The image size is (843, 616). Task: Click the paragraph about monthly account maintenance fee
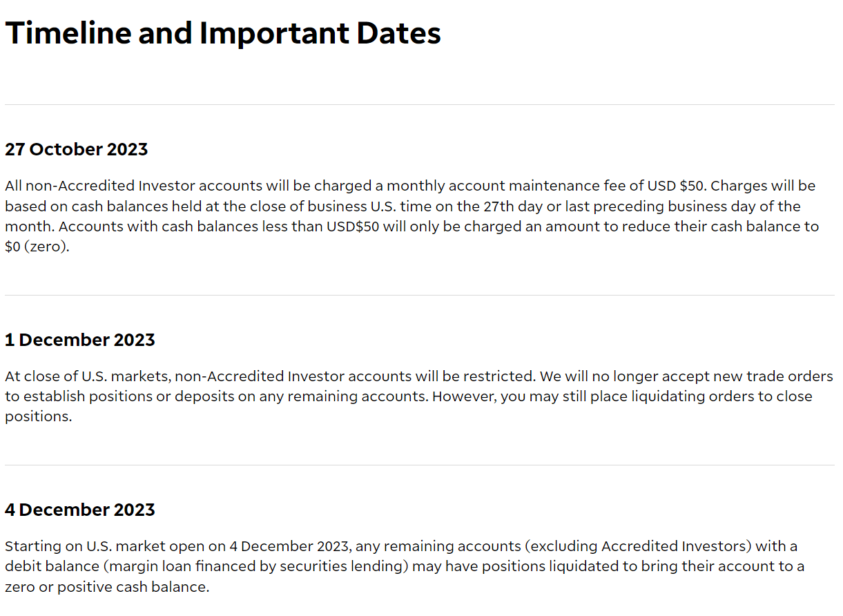pos(412,216)
